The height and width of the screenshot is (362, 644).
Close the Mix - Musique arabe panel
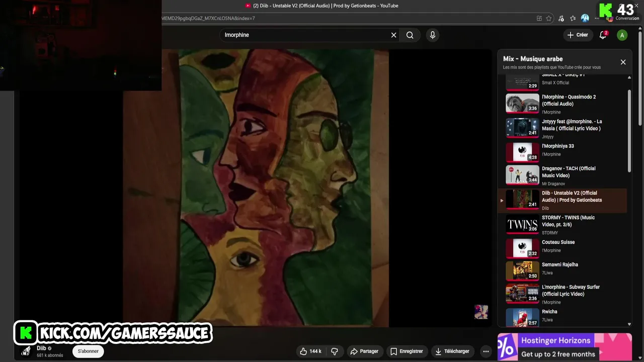pos(623,62)
